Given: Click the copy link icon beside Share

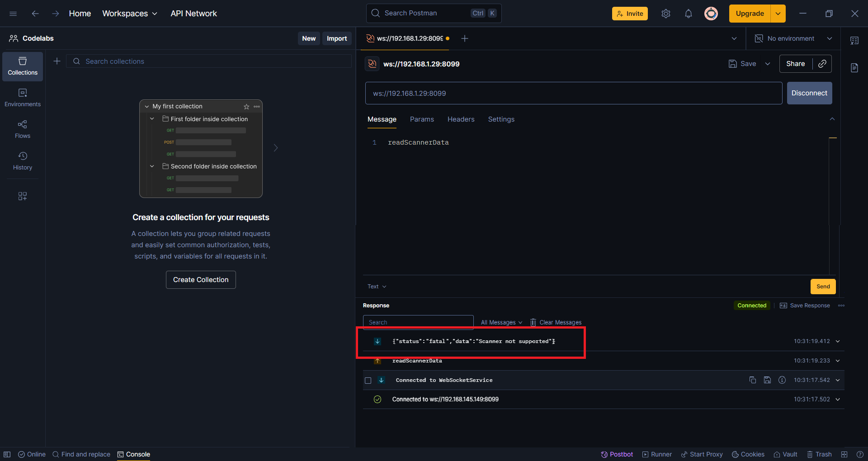Looking at the screenshot, I should 822,64.
